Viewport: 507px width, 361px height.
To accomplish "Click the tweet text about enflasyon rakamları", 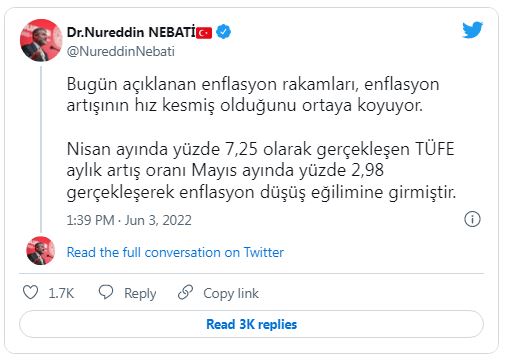I will click(x=253, y=95).
